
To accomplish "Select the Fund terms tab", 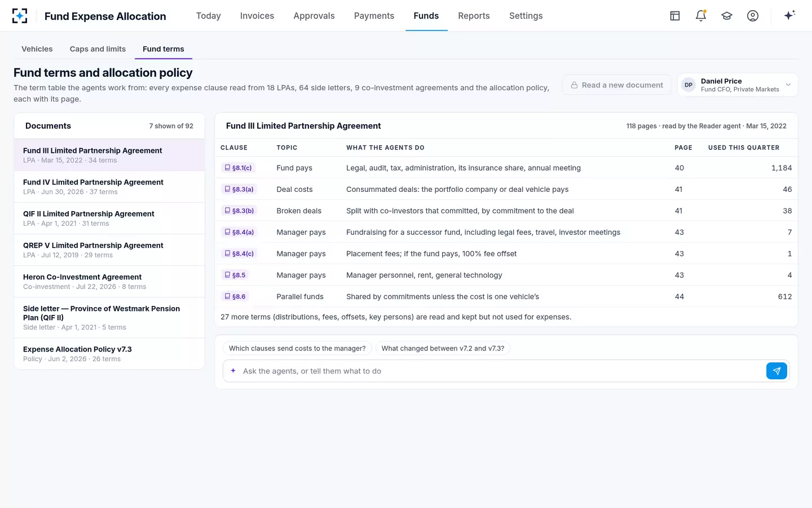I will pyautogui.click(x=164, y=49).
